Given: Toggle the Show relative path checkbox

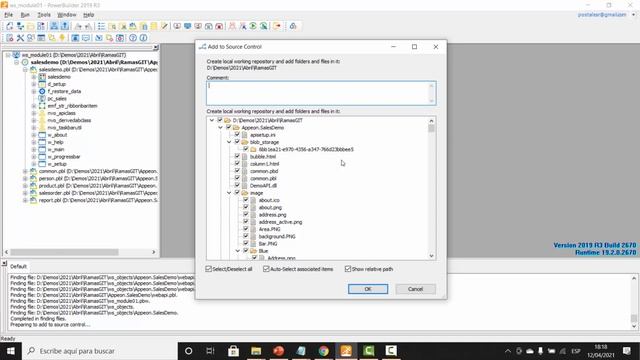Looking at the screenshot, I should (x=348, y=269).
